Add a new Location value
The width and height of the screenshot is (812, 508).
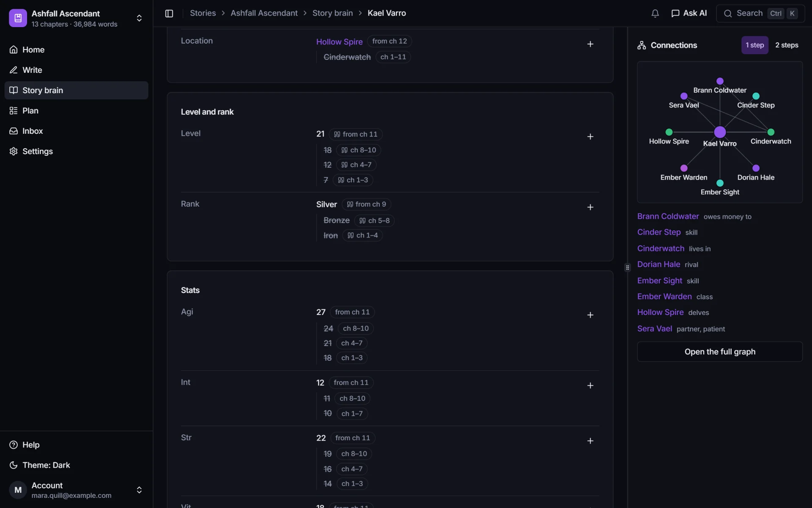[x=590, y=44]
